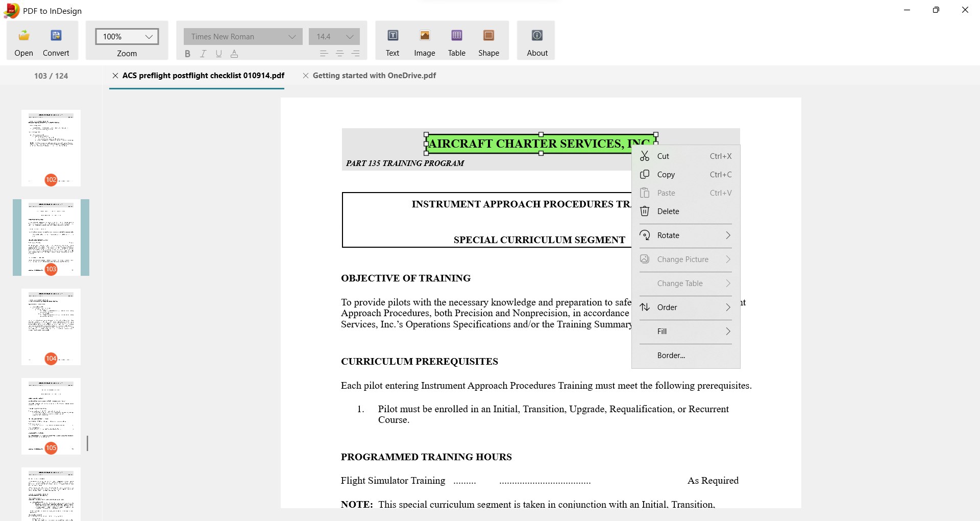The width and height of the screenshot is (980, 521).
Task: Select the Image insert tool
Action: pyautogui.click(x=425, y=41)
